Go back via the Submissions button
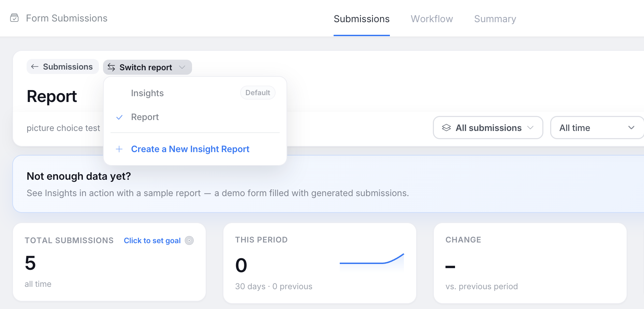 tap(63, 67)
